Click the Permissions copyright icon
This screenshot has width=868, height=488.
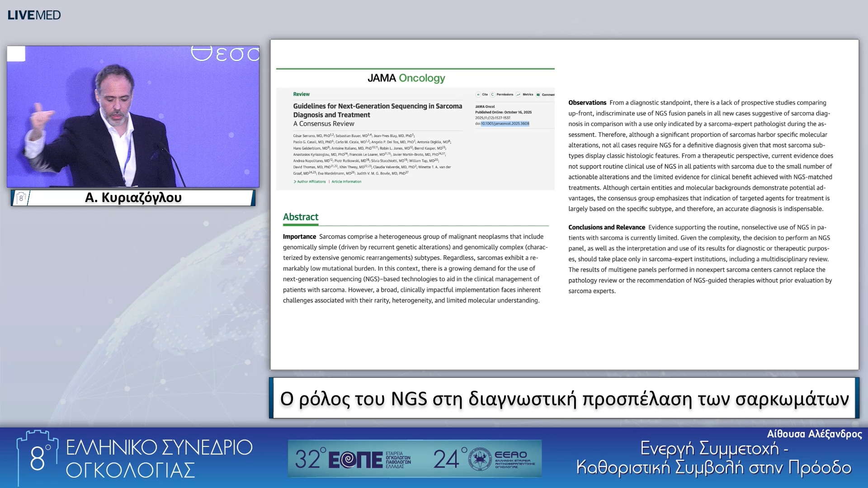point(493,94)
